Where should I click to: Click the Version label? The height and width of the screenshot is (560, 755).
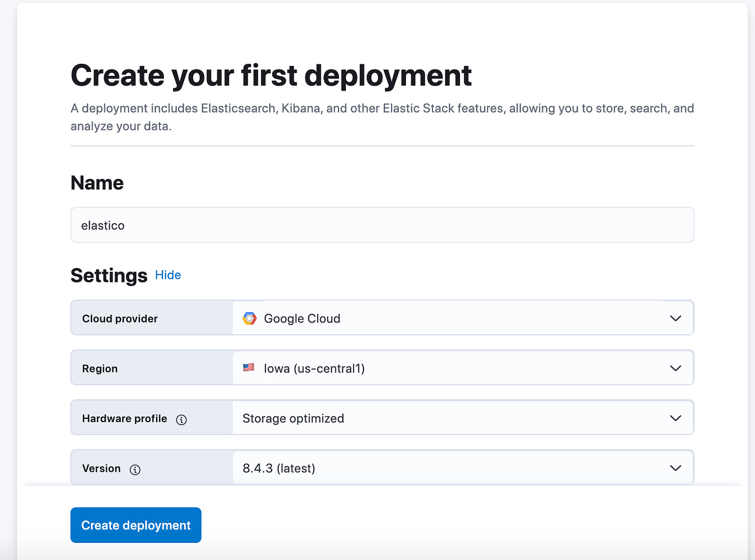tap(101, 468)
